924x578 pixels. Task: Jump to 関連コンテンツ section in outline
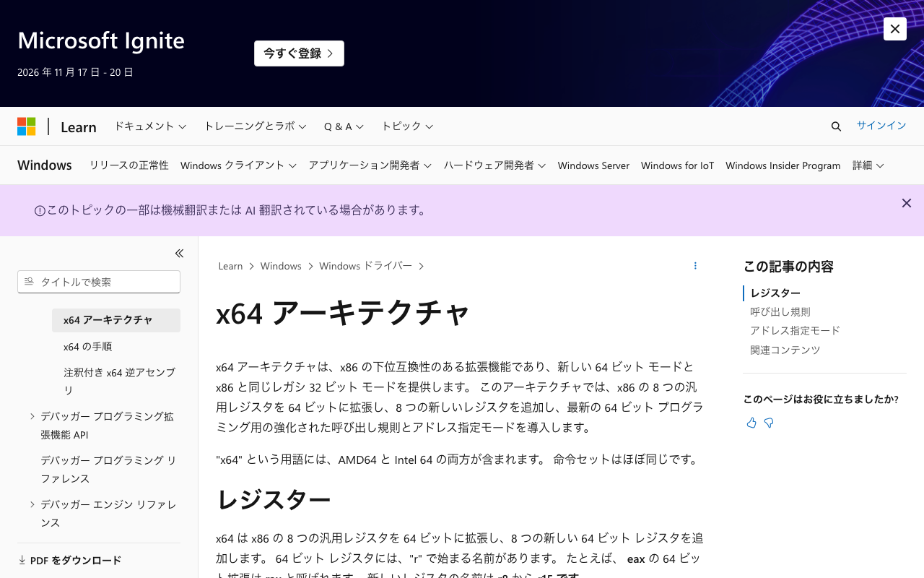click(x=785, y=350)
